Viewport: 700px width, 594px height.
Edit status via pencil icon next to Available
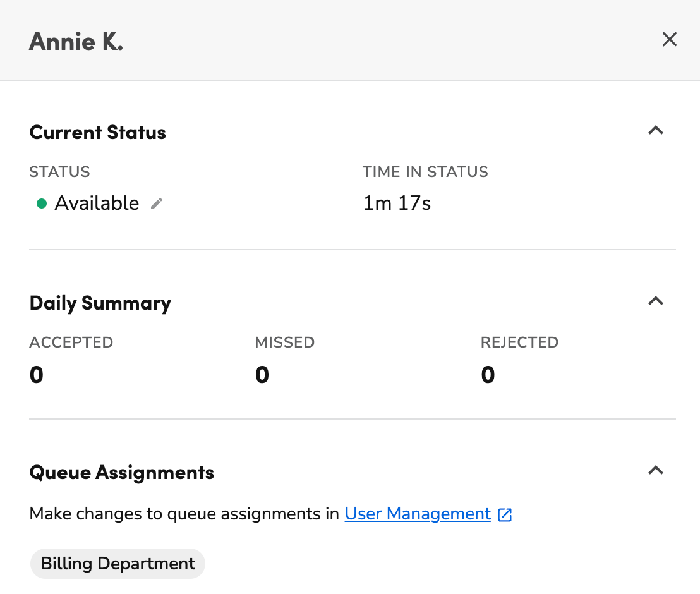point(157,203)
